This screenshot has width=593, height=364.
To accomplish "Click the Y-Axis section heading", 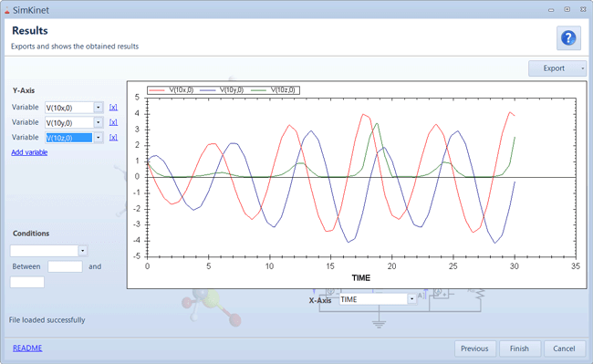I will click(x=24, y=90).
